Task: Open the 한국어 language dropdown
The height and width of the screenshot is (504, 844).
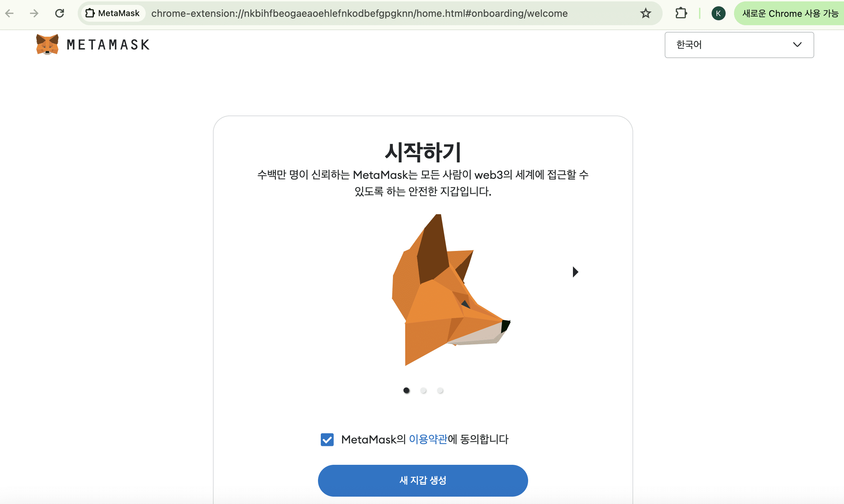Action: [739, 45]
